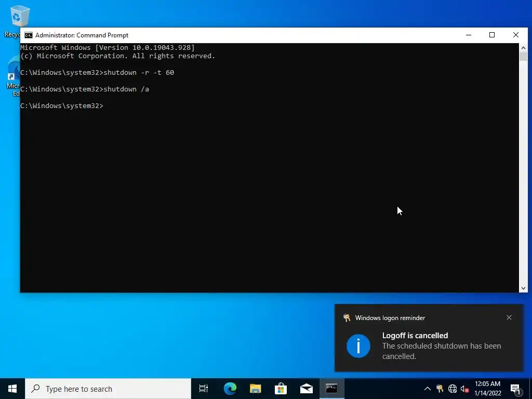
Task: Click the 'Logoff is cancelled' notification title
Action: [415, 336]
